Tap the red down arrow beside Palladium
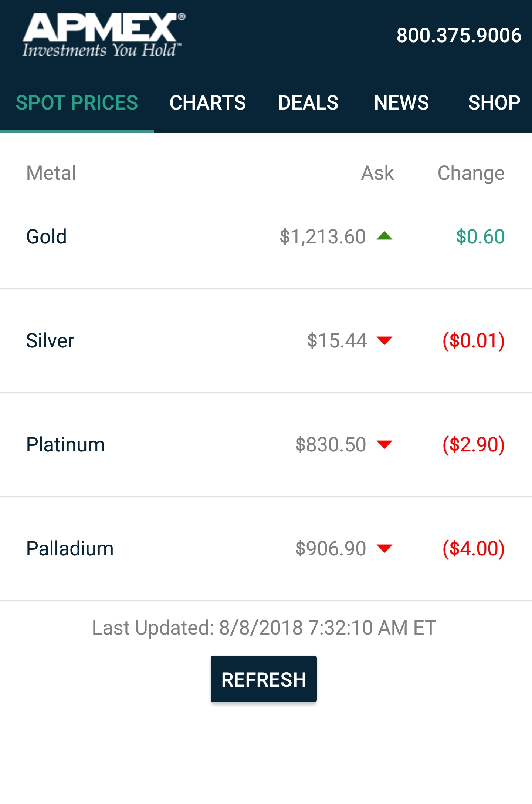The height and width of the screenshot is (804, 532). click(x=384, y=548)
